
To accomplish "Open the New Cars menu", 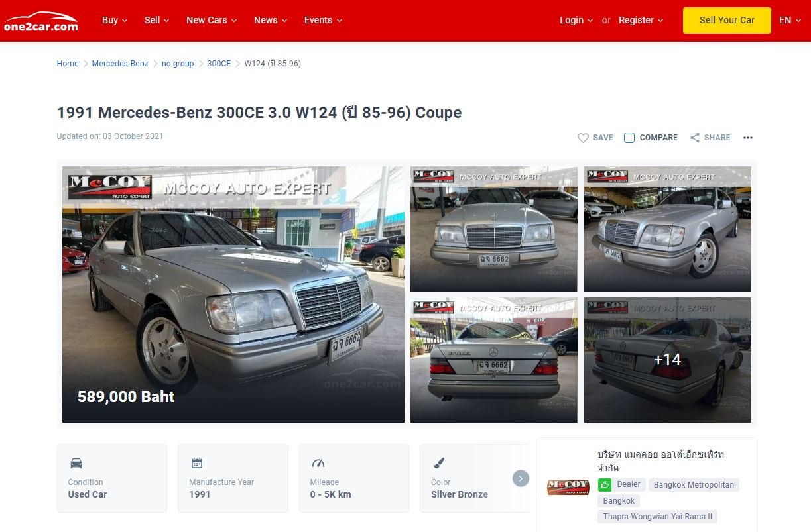I will point(212,20).
